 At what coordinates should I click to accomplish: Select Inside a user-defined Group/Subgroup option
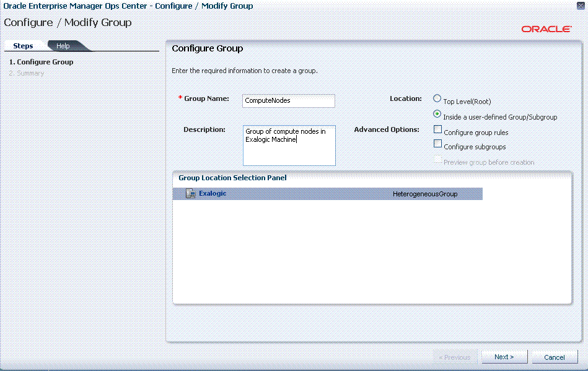(x=437, y=113)
